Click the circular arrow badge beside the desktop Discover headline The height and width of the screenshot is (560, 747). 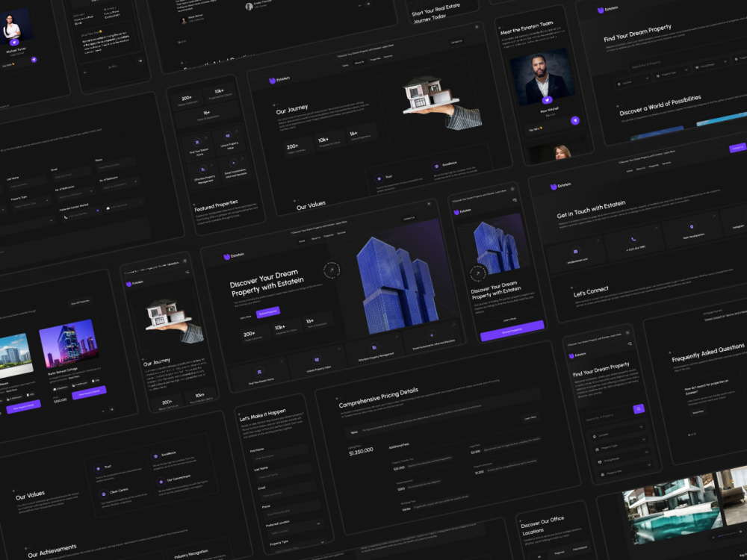332,270
